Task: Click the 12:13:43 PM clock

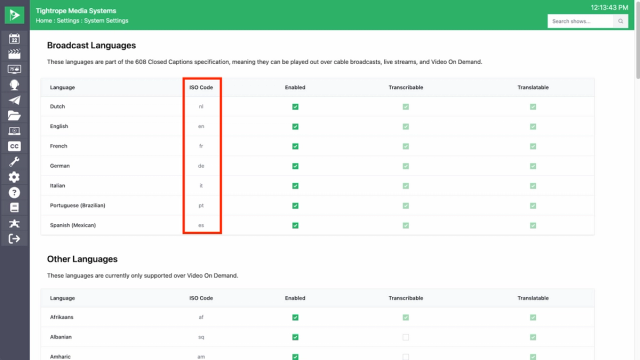Action: click(609, 7)
